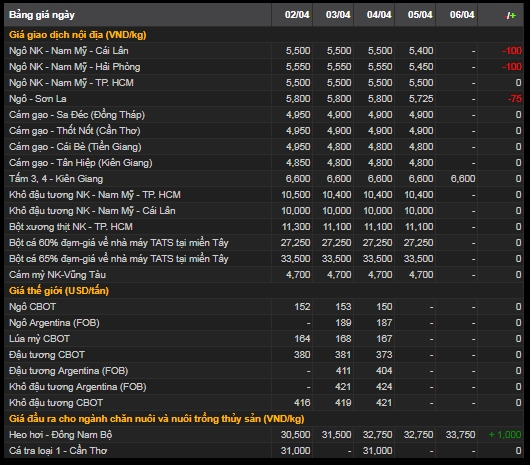Screen dimensions: 530x465
Task: Click Giá thế giới (USD/tấn) section heading
Action: tap(59, 291)
